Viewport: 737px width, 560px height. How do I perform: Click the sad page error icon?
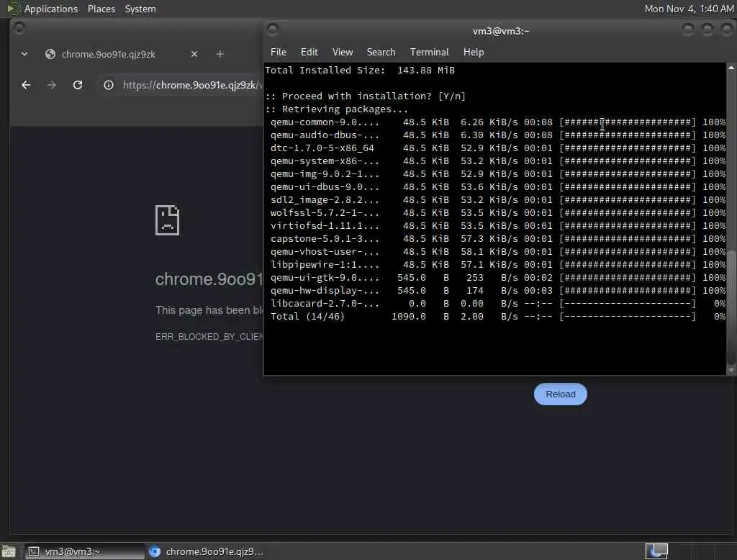[167, 220]
